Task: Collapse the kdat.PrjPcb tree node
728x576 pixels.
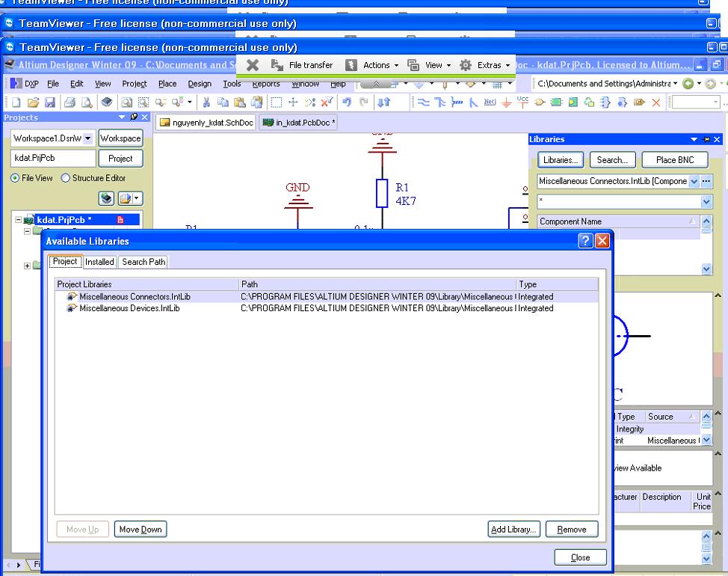Action: click(x=19, y=220)
